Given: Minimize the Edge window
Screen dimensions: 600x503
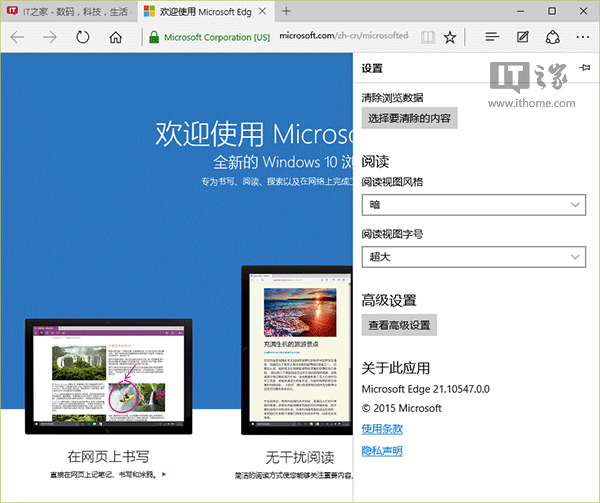Looking at the screenshot, I should [520, 11].
